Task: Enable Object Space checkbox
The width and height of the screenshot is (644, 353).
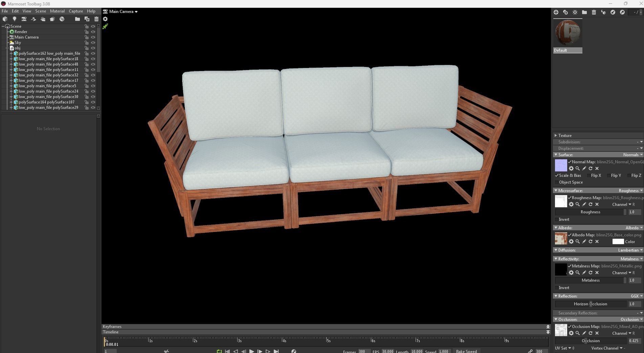Action: click(557, 182)
